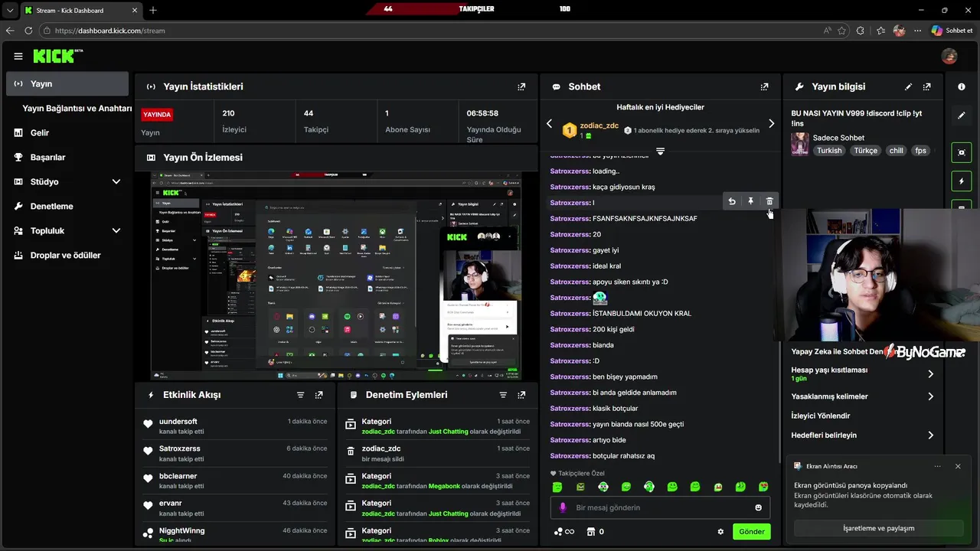Open the browser three-dots settings menu
Screen dimensions: 980x551
click(918, 31)
